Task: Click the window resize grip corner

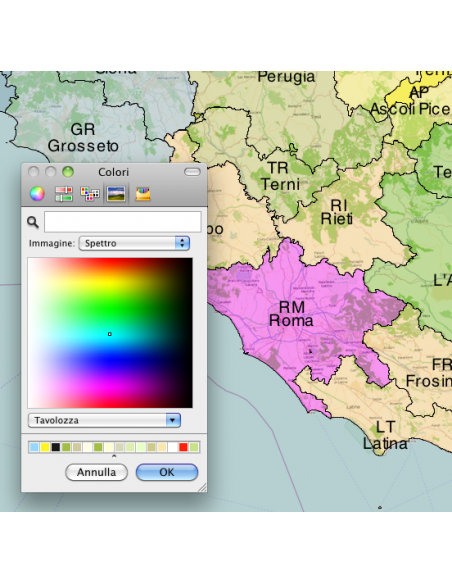Action: 202,488
